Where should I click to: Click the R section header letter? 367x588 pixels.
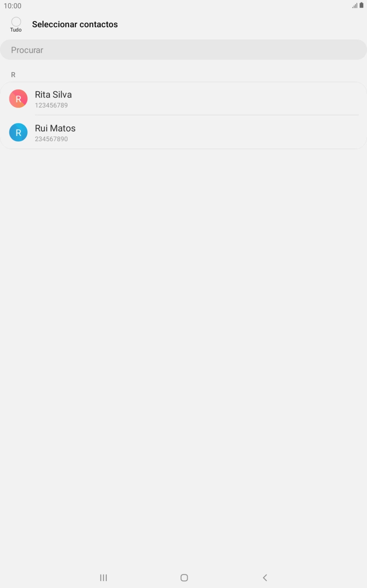[13, 75]
